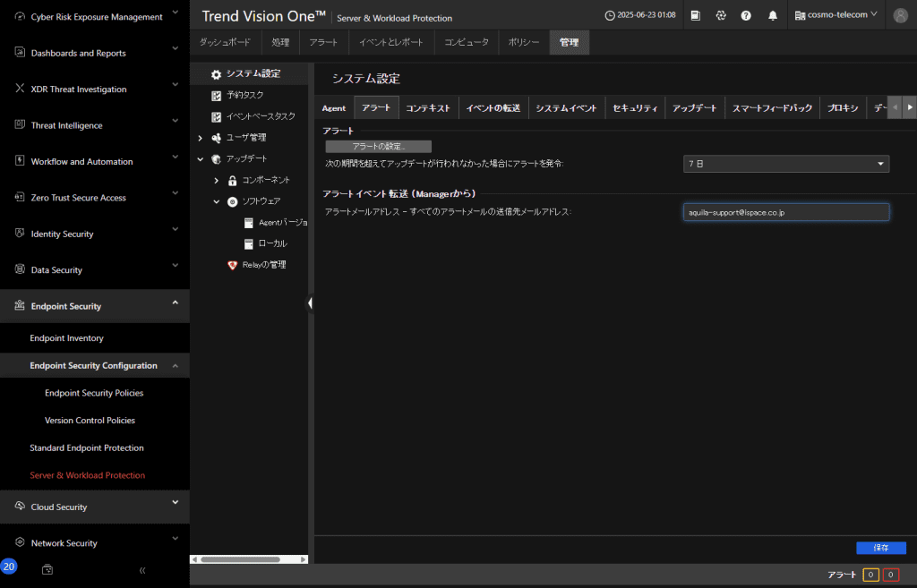Open the 7日 alert period dropdown
The width and height of the screenshot is (917, 588).
786,164
